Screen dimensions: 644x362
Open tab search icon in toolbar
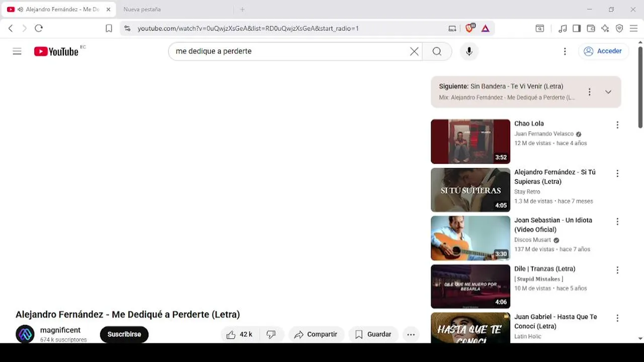point(539,29)
